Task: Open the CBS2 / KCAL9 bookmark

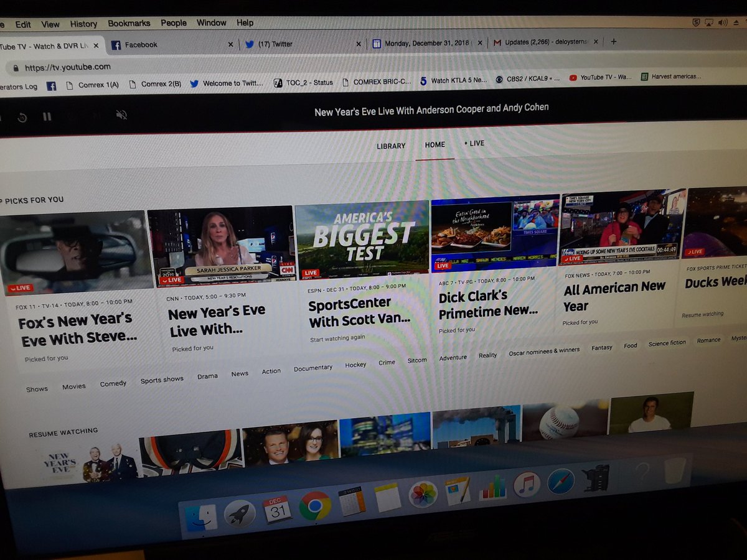Action: click(528, 79)
